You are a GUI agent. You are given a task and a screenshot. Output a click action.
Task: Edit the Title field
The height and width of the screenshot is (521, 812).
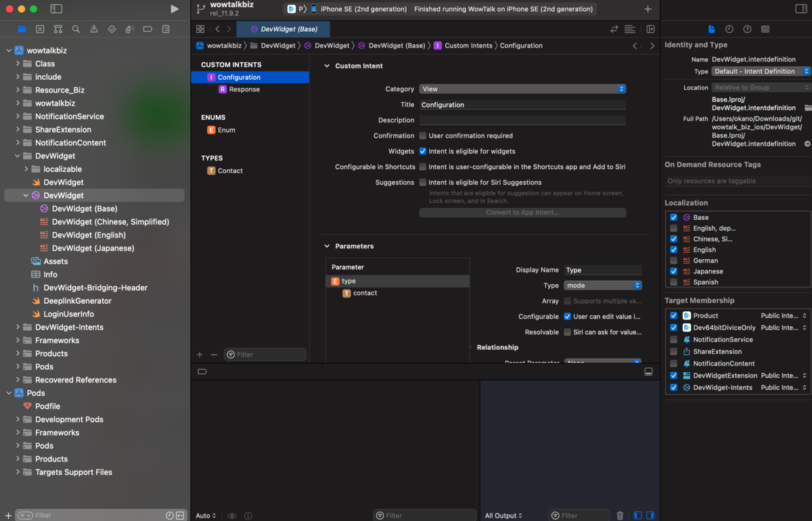click(522, 105)
